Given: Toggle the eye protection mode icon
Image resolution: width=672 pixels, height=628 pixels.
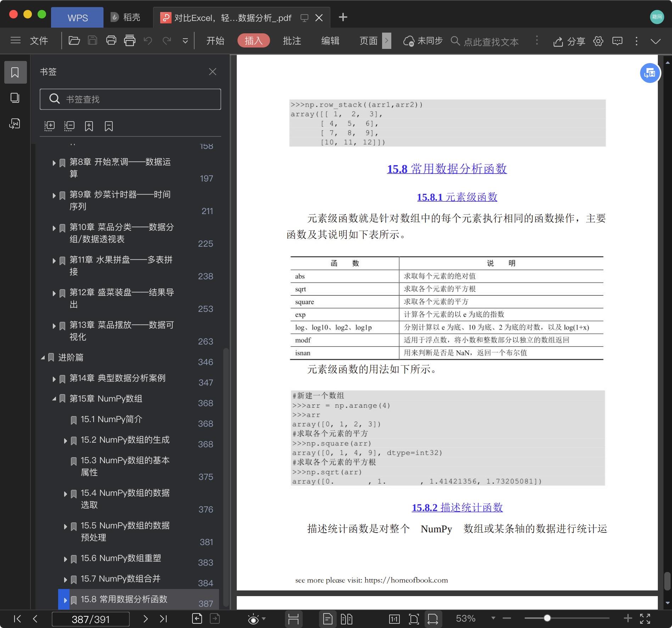Looking at the screenshot, I should 253,619.
